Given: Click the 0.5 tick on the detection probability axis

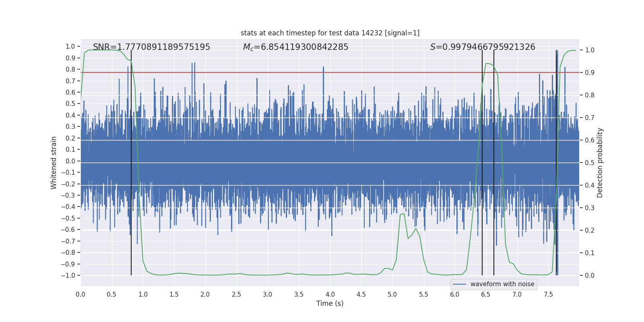Looking at the screenshot, I should click(590, 163).
